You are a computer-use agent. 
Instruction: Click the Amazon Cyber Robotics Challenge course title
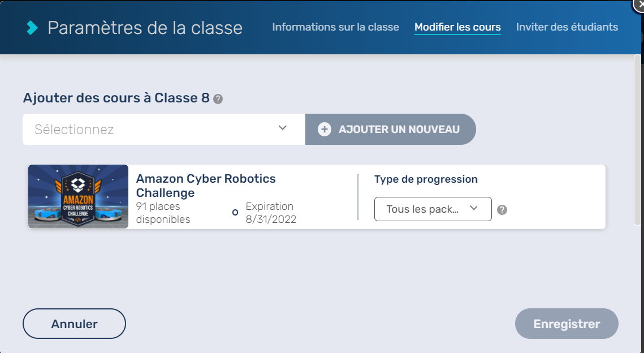tap(206, 186)
